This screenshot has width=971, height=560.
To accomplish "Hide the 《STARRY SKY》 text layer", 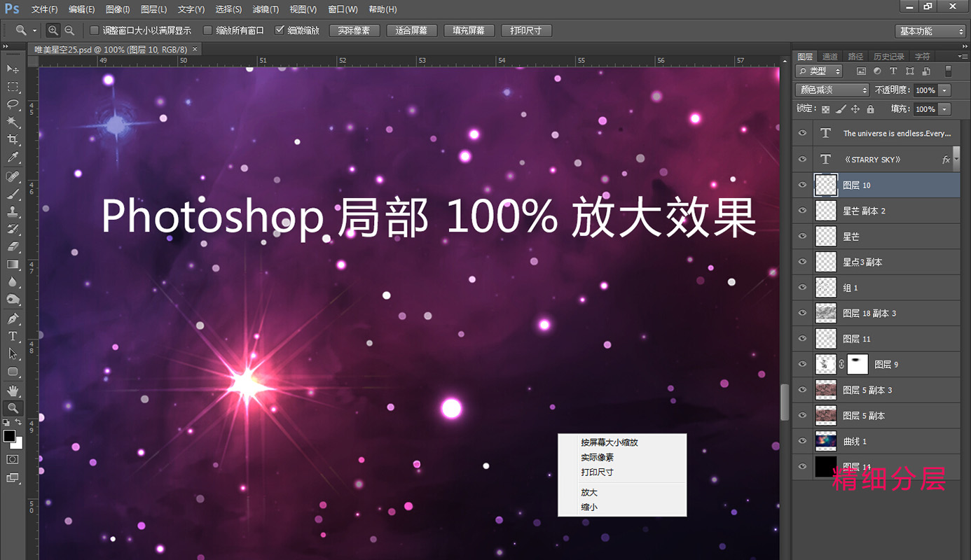I will click(803, 160).
